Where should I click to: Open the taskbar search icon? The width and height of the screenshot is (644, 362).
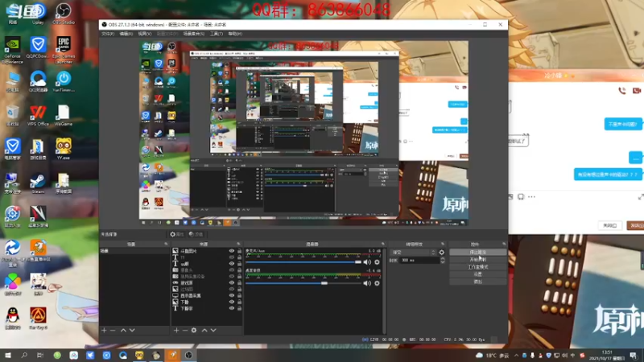click(24, 355)
